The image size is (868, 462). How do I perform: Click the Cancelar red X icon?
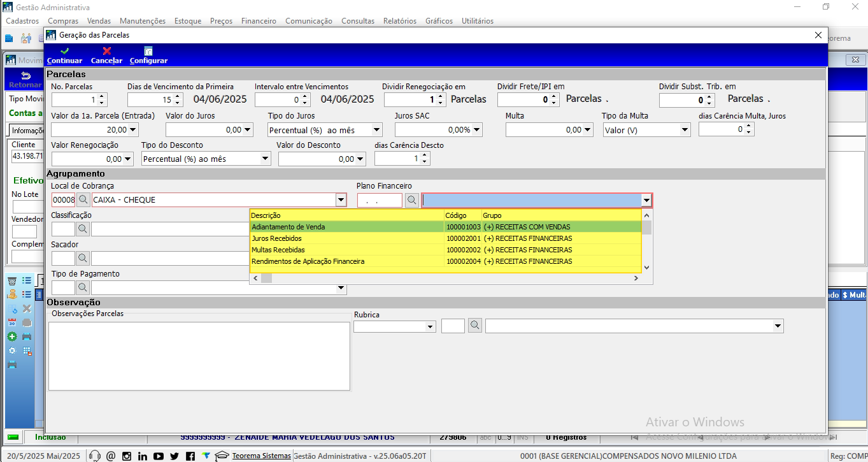106,51
